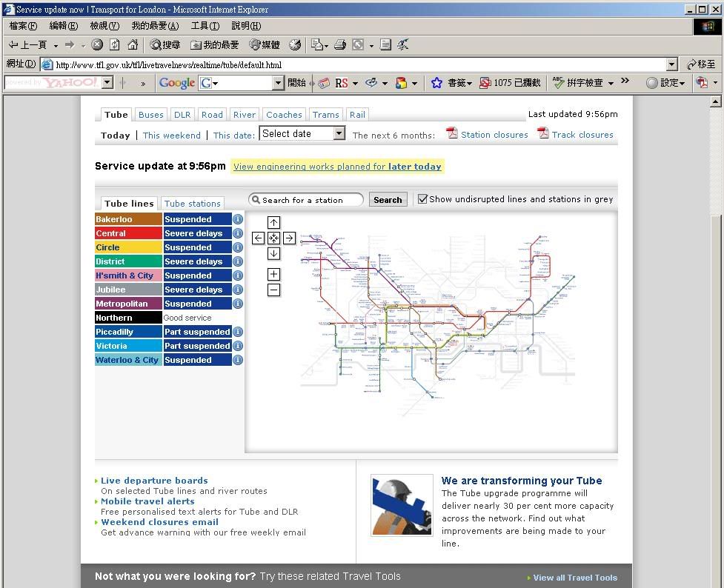Click Piccadilly Part suspended status

[197, 332]
